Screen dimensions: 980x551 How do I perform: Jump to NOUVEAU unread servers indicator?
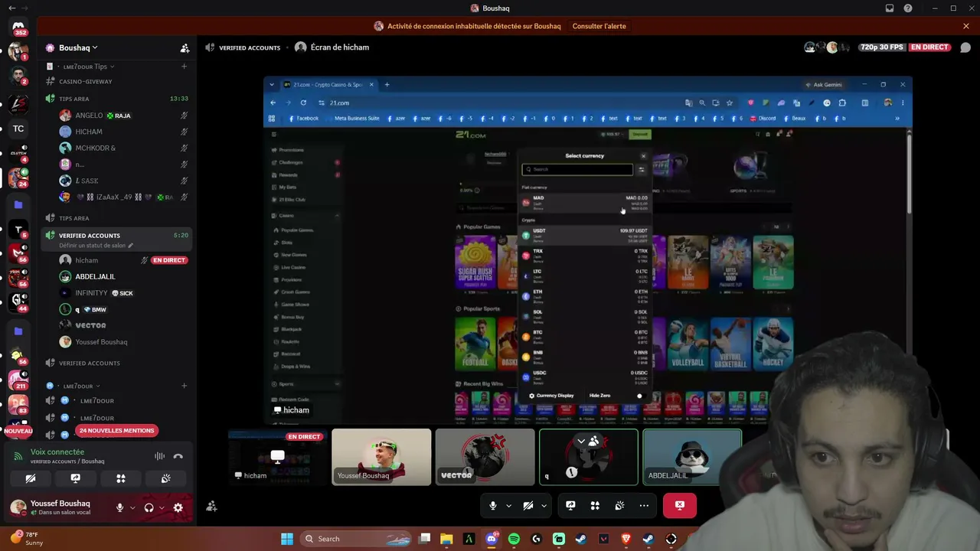coord(18,431)
